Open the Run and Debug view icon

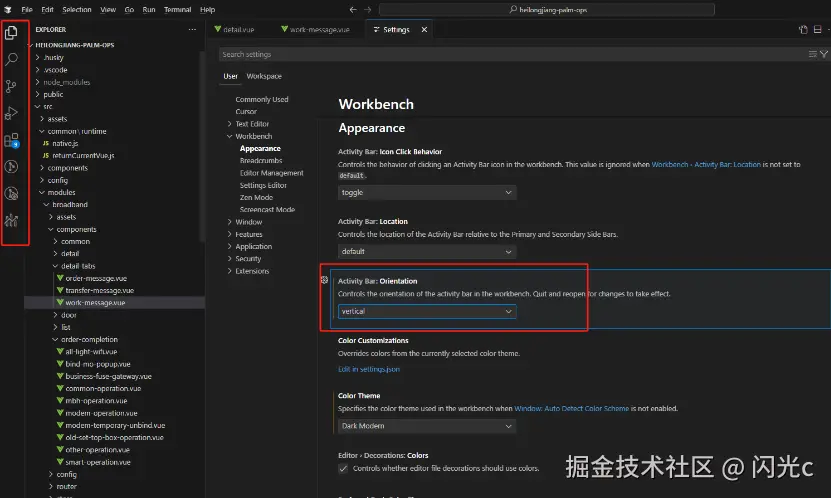[11, 113]
